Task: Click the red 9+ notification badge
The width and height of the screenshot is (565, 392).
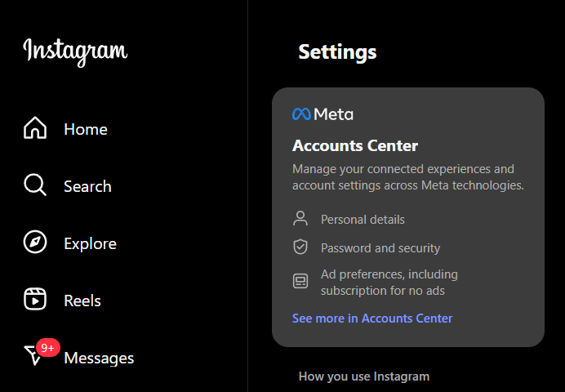Action: pos(48,348)
